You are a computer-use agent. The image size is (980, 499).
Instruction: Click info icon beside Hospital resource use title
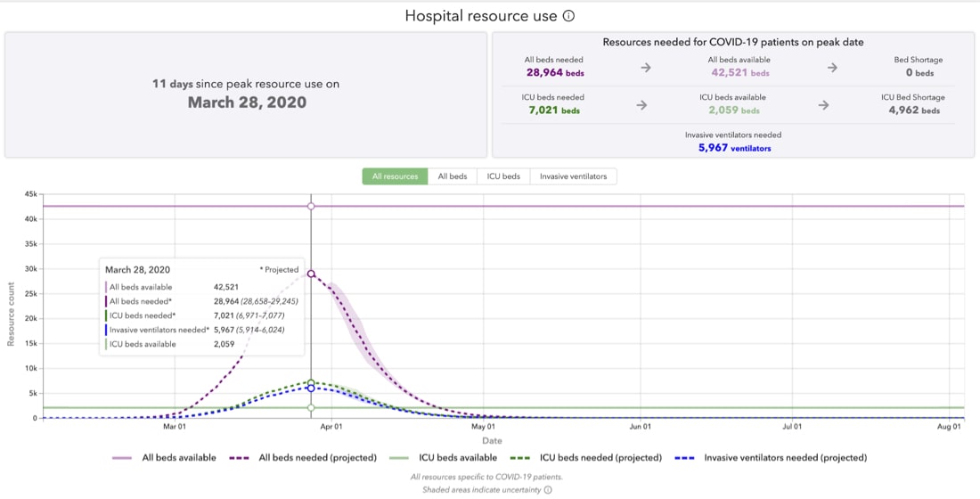coord(568,16)
